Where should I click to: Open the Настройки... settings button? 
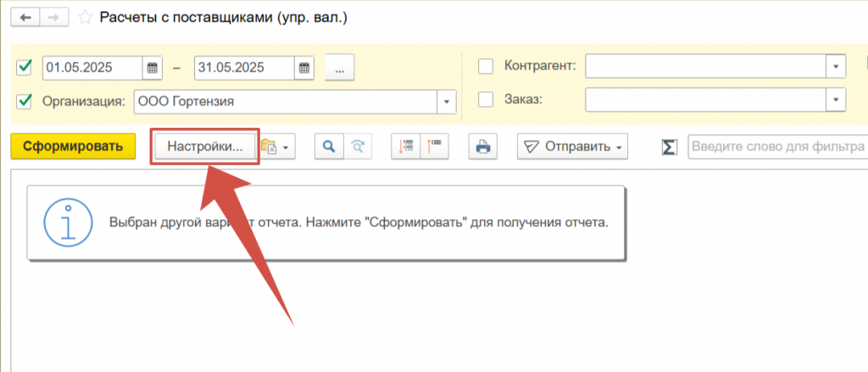(205, 147)
